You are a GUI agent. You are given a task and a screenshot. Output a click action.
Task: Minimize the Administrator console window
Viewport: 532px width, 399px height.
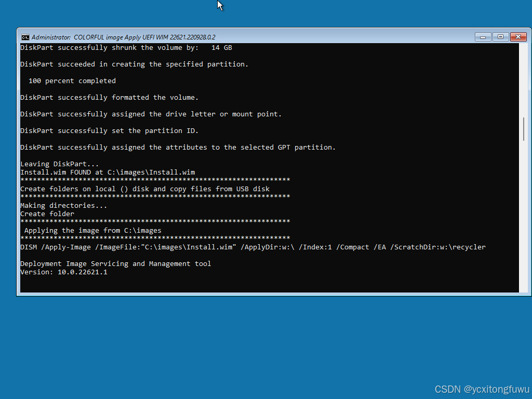click(483, 37)
